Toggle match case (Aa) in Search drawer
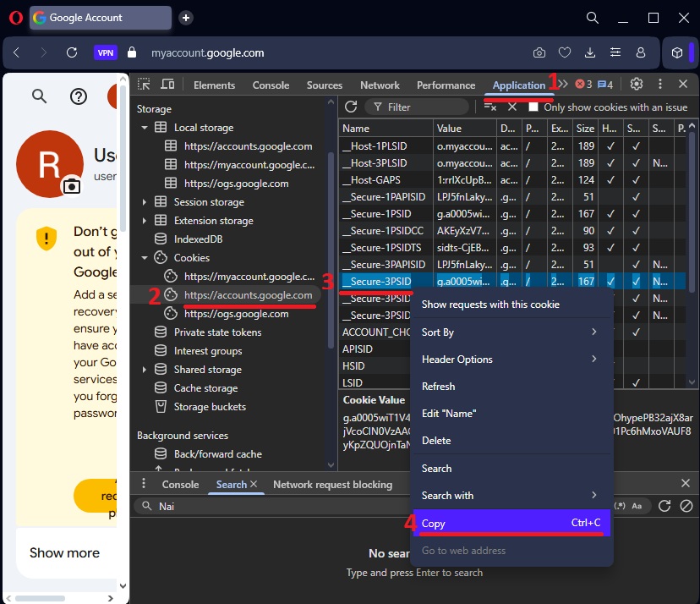This screenshot has width=700, height=604. 637,506
